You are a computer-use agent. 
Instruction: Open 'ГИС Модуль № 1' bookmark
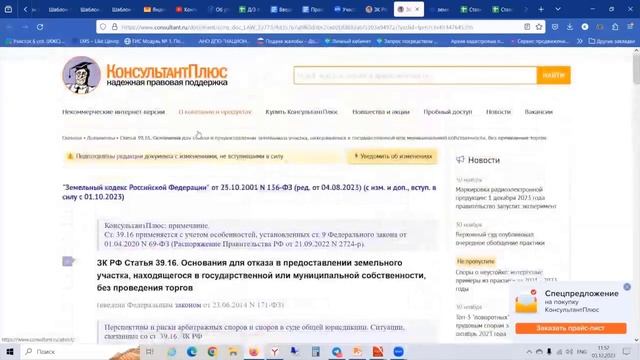pos(154,41)
